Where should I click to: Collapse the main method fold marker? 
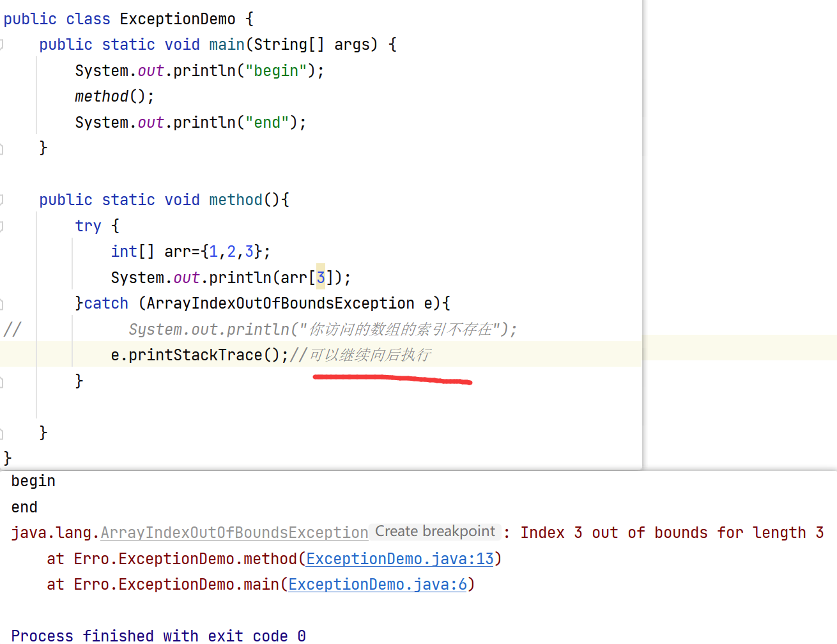click(x=1, y=45)
